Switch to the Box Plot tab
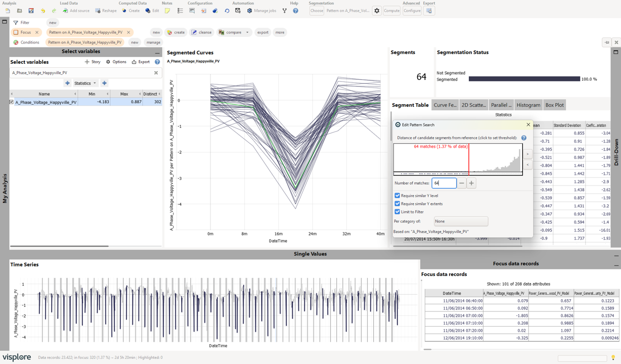The height and width of the screenshot is (364, 621). (554, 105)
